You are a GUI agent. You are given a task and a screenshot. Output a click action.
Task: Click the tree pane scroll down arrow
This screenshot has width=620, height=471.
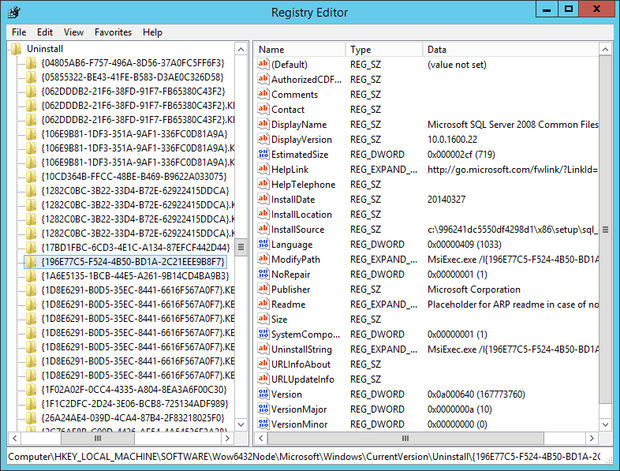241,424
